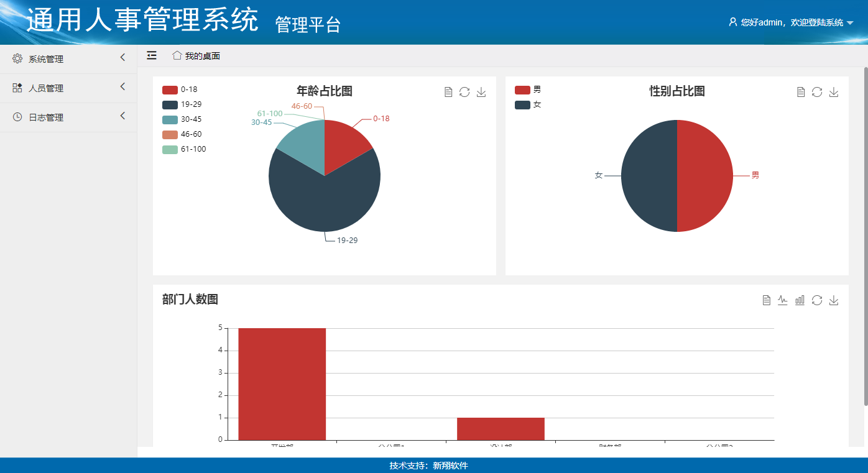Open data view icon in gender chart
The width and height of the screenshot is (868, 473).
801,92
